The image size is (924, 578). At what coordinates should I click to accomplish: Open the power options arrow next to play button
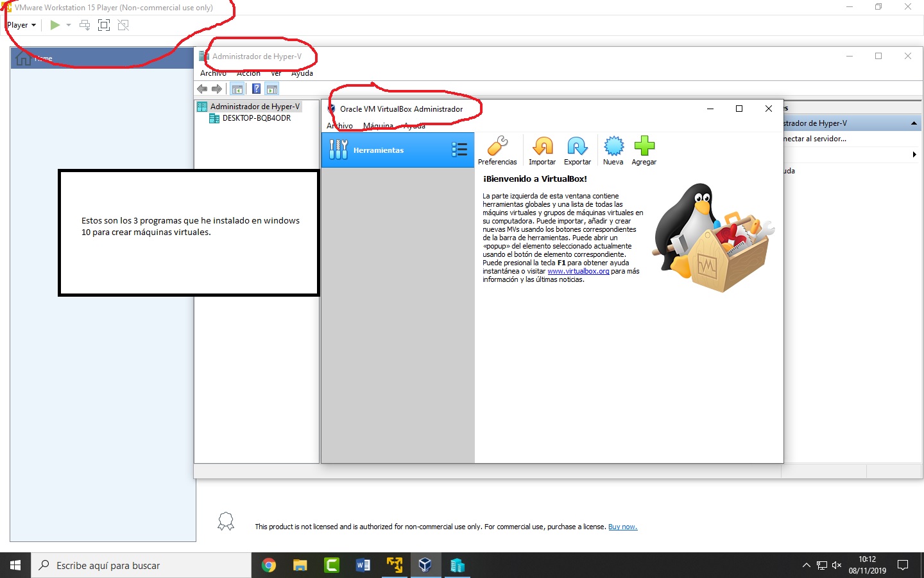tap(68, 24)
